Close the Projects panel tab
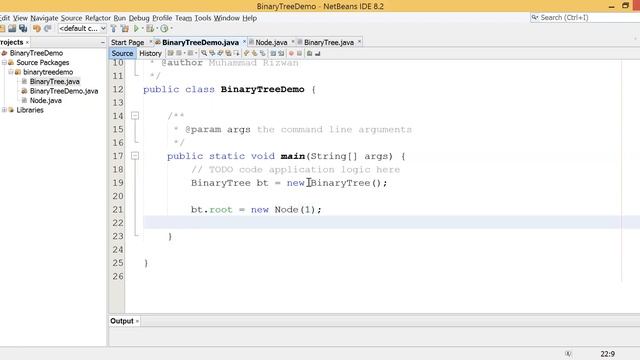The height and width of the screenshot is (360, 640). pos(27,42)
